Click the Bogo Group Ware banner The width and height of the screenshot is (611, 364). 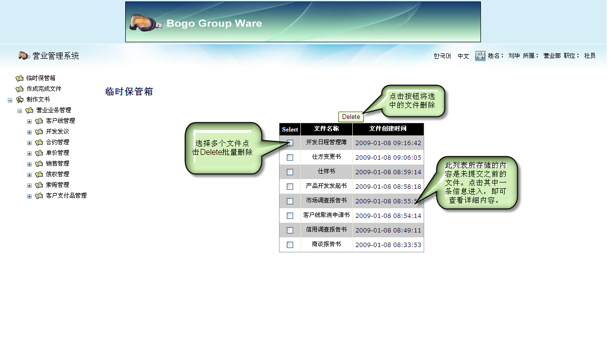tap(303, 22)
